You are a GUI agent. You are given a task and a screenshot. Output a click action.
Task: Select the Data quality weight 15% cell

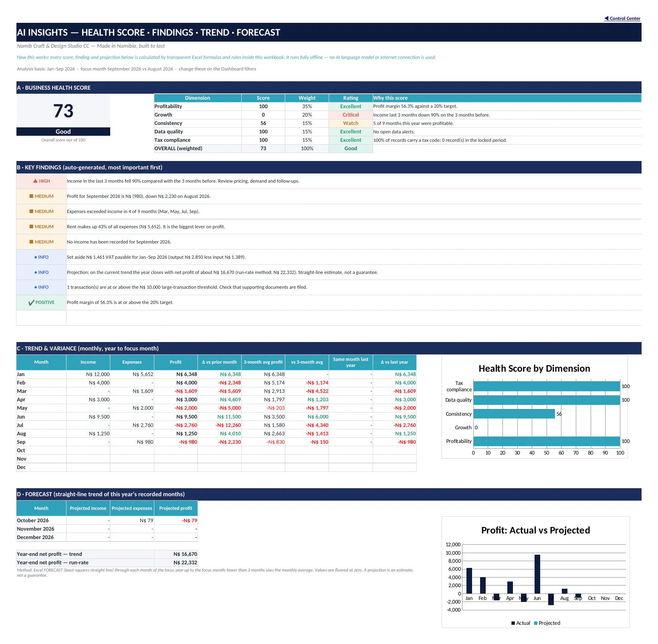(x=307, y=132)
